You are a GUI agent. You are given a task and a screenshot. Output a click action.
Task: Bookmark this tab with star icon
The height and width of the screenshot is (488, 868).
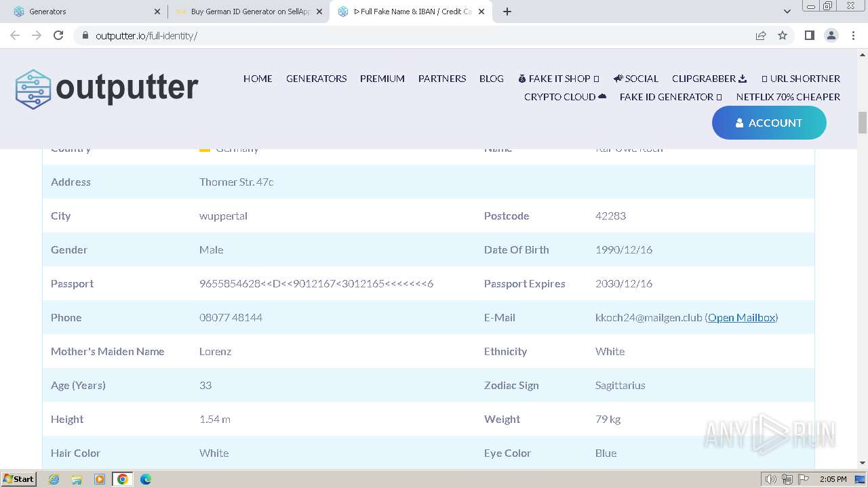[783, 35]
